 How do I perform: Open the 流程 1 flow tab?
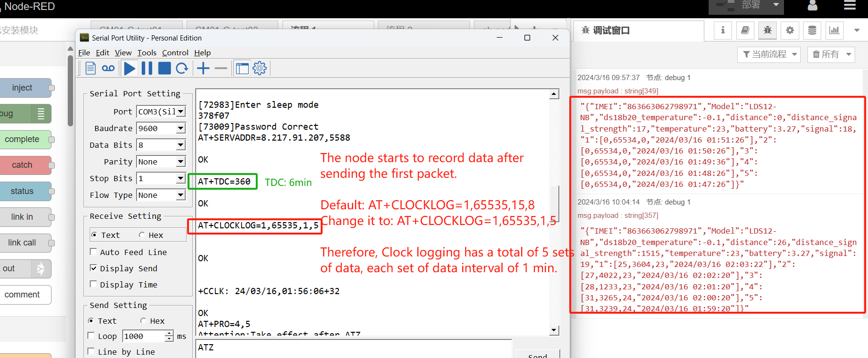click(x=327, y=25)
